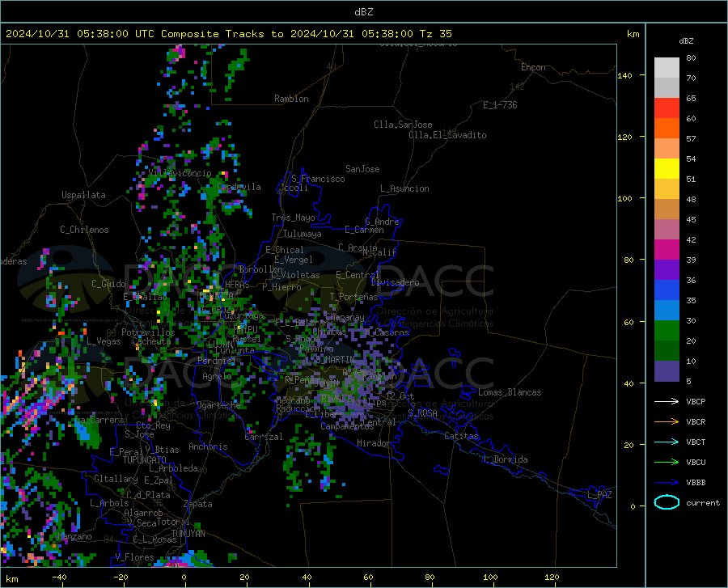Click the white VBCP arrow legend icon
Image resolution: width=728 pixels, height=588 pixels.
(667, 401)
